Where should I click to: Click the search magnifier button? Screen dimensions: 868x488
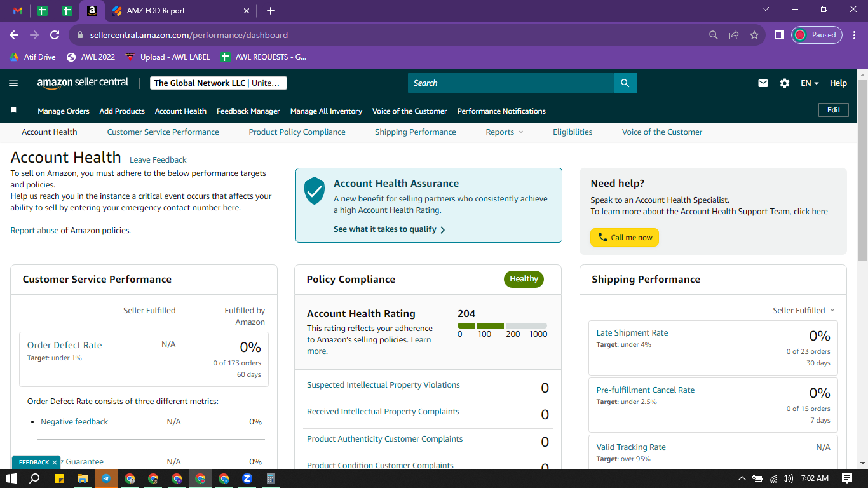(x=625, y=83)
